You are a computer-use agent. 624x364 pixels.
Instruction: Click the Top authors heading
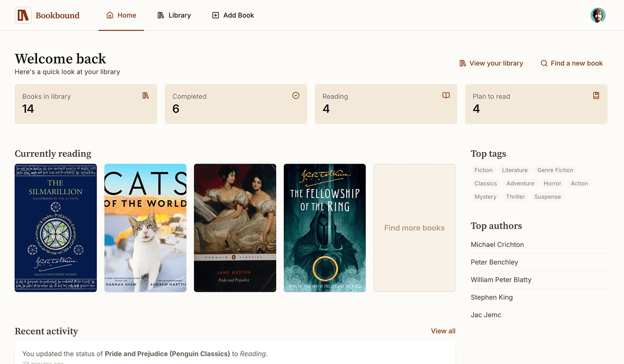coord(496,226)
